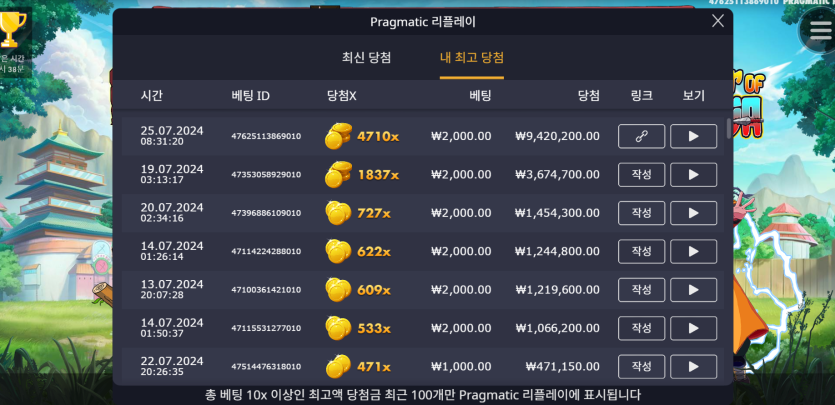The image size is (835, 405).
Task: Play replay of the 609x win
Action: pyautogui.click(x=693, y=290)
